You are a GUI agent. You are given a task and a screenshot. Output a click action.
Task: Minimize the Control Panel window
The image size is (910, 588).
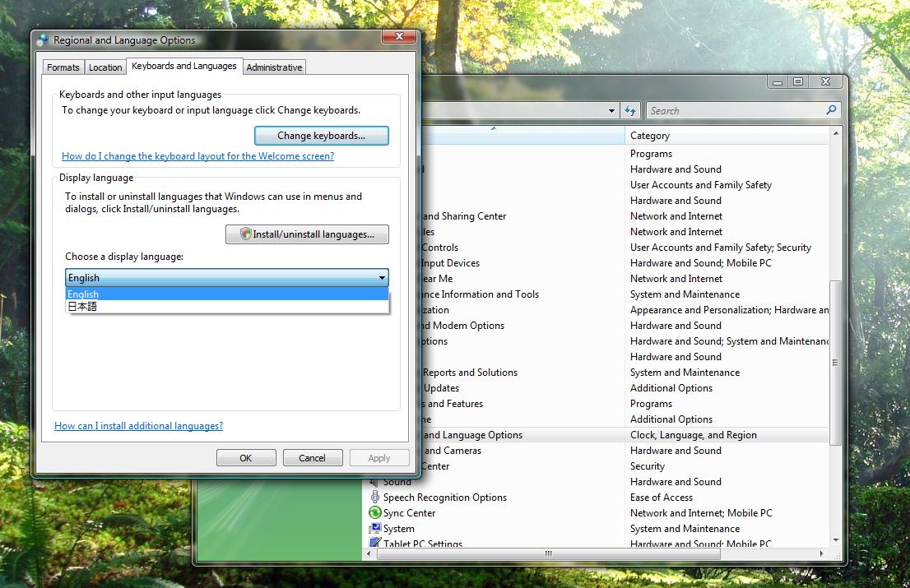click(x=778, y=81)
